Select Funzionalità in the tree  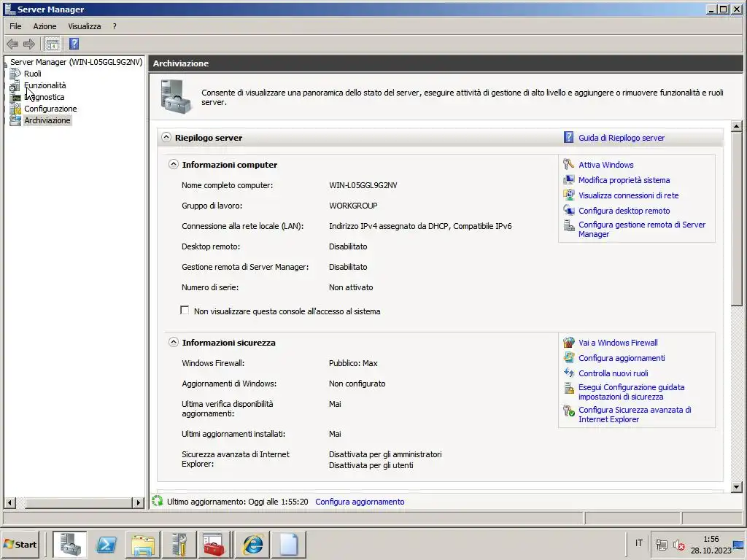click(45, 85)
